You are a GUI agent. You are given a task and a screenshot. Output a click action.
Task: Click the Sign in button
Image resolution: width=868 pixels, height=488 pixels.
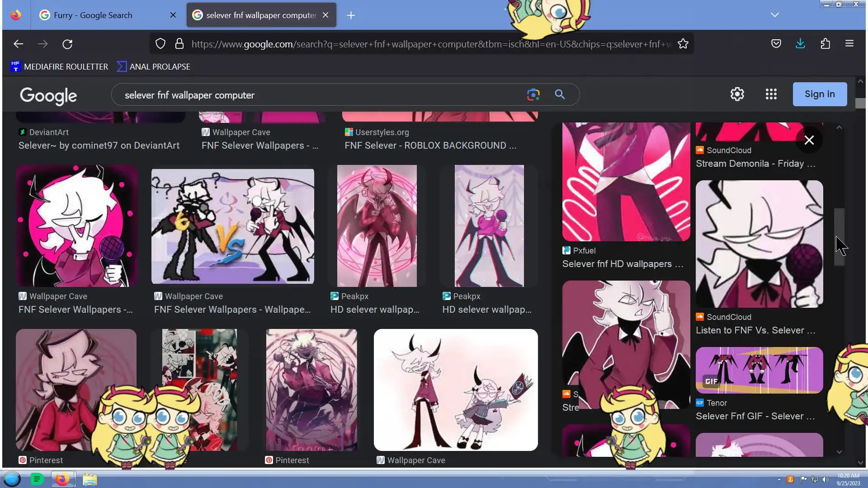point(819,94)
